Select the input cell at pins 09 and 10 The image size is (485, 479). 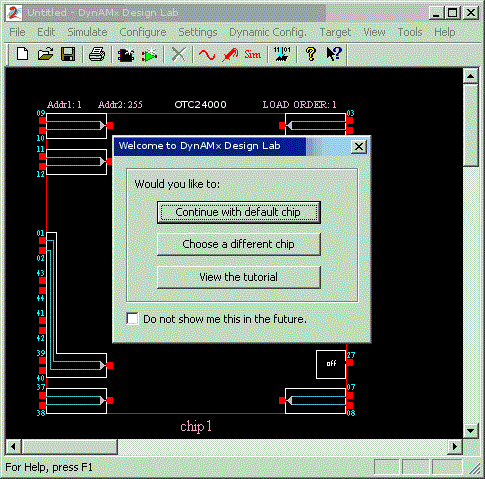pos(76,126)
